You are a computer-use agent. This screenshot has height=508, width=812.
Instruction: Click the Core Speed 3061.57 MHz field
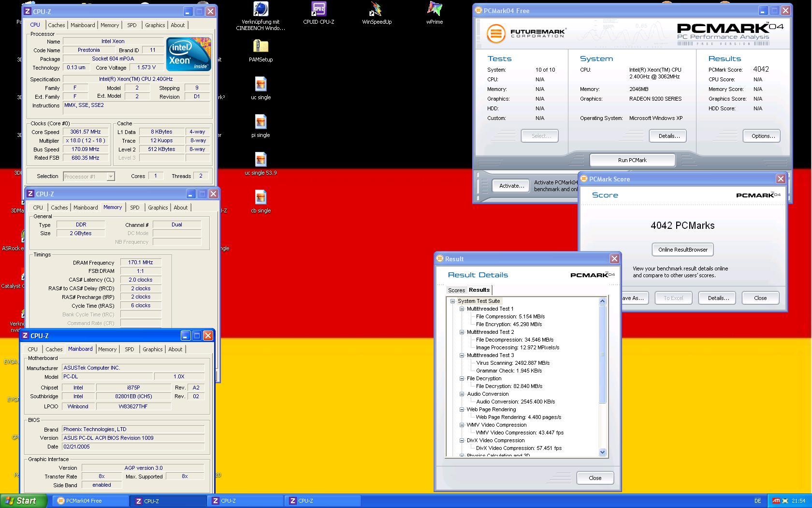tap(86, 132)
